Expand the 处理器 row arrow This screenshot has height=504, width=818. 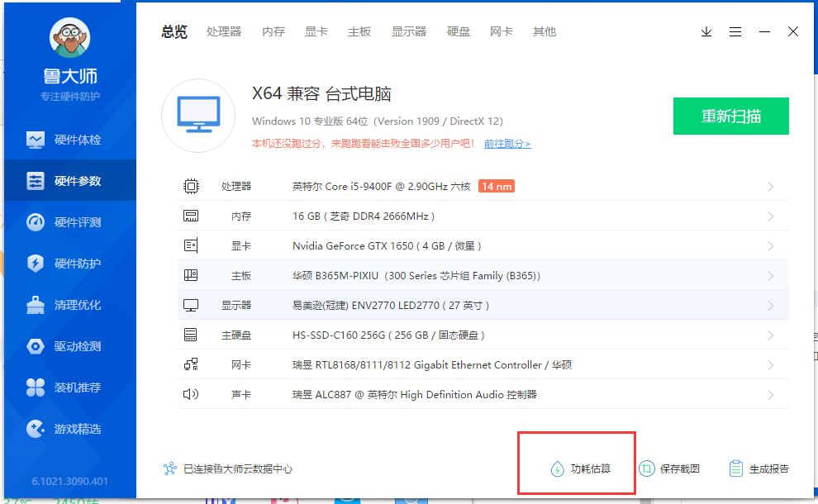tap(770, 187)
